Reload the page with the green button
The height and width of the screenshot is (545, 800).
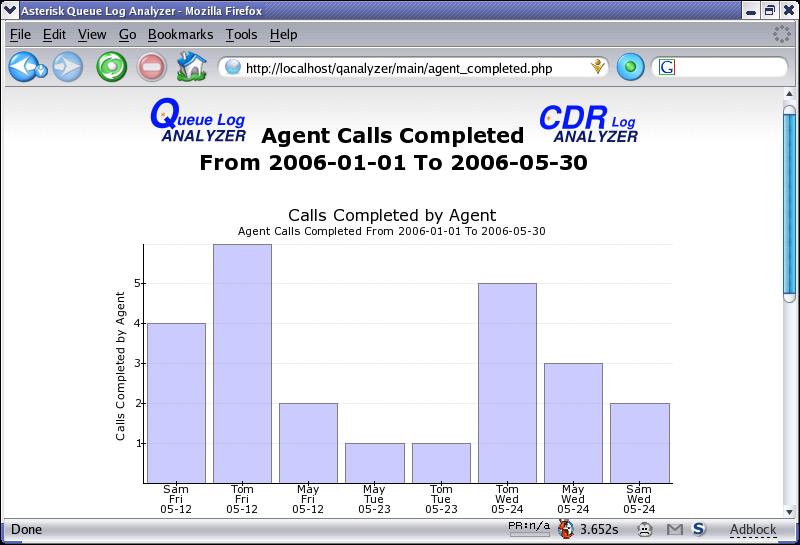tap(110, 68)
